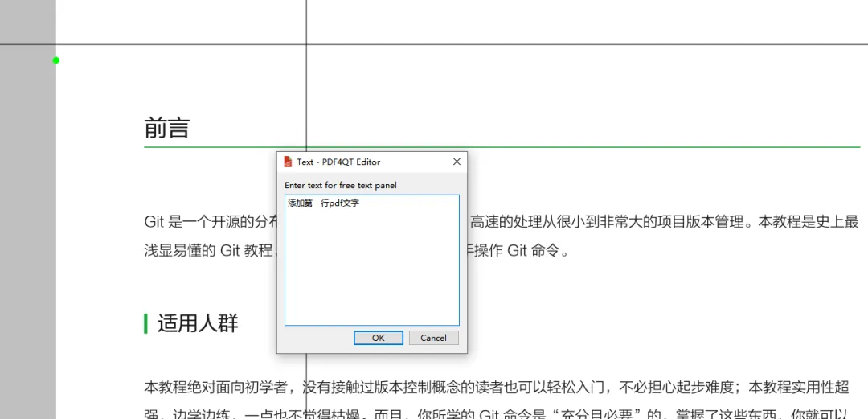Click the green divider line under 前言
The height and width of the screenshot is (419, 868).
click(x=502, y=147)
